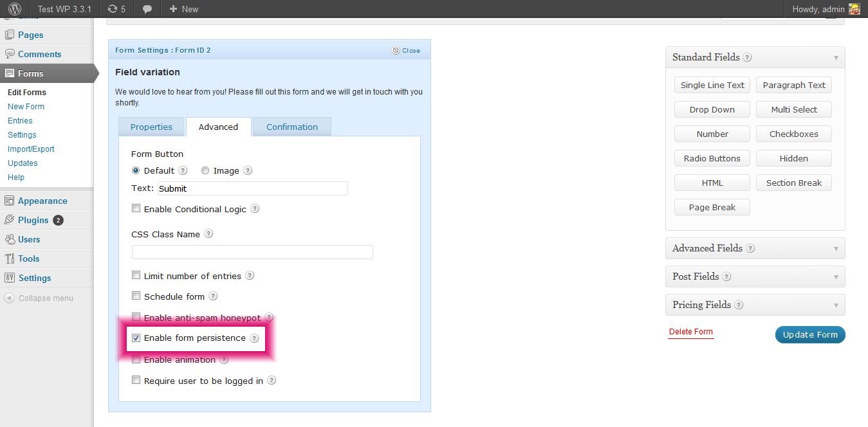Open Help item in Forms submenu

point(16,177)
